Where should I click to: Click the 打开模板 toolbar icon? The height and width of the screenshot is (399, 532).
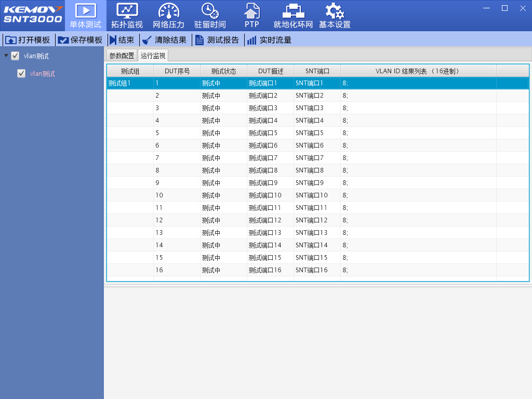coord(11,40)
